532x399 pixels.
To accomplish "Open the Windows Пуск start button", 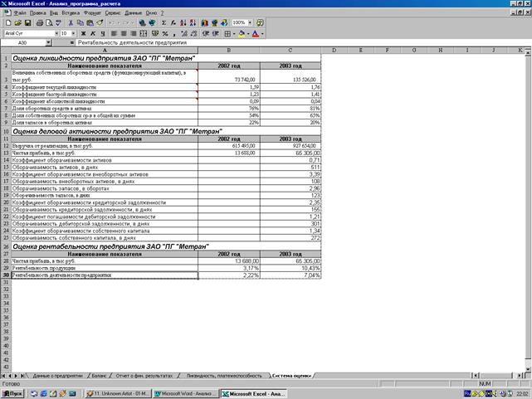I will [13, 393].
